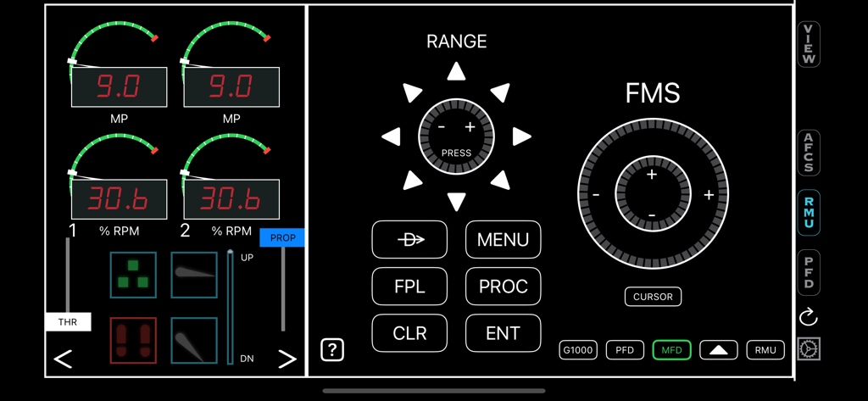Turn FMS inner knob minus
This screenshot has width=868, height=401.
click(652, 214)
